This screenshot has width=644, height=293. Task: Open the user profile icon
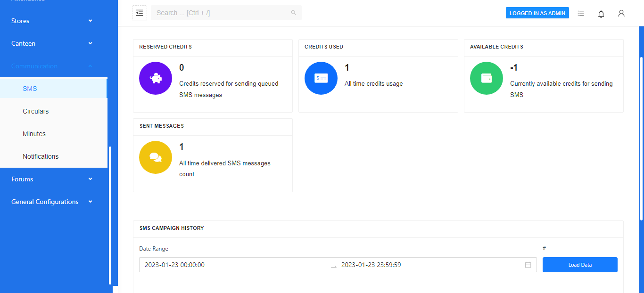tap(621, 13)
